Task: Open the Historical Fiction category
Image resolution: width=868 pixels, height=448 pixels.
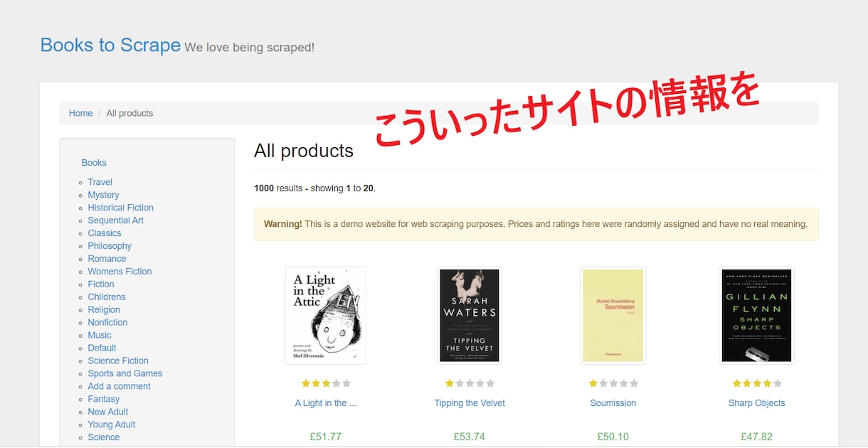Action: tap(121, 208)
